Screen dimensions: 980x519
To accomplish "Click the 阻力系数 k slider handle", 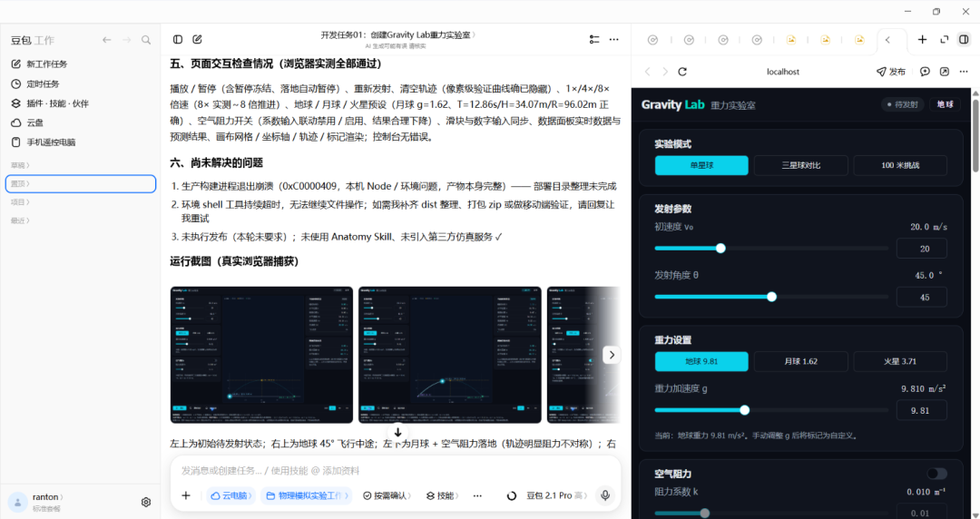I will click(x=705, y=513).
